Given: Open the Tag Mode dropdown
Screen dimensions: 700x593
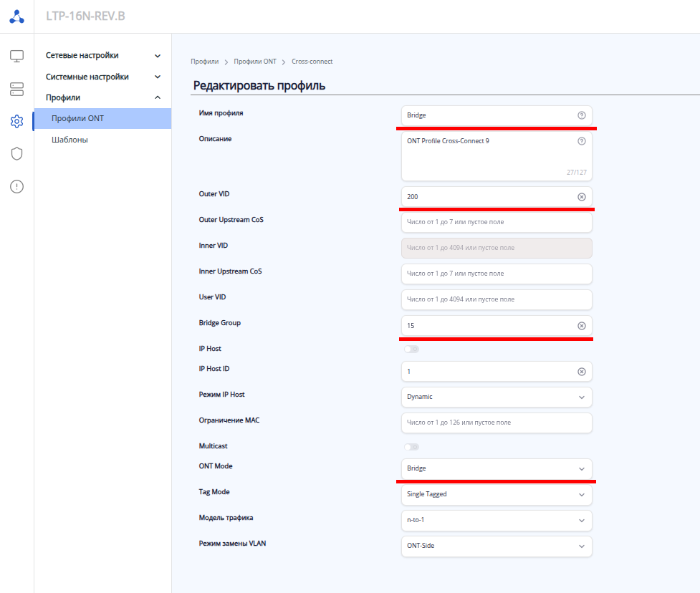Looking at the screenshot, I should [497, 494].
